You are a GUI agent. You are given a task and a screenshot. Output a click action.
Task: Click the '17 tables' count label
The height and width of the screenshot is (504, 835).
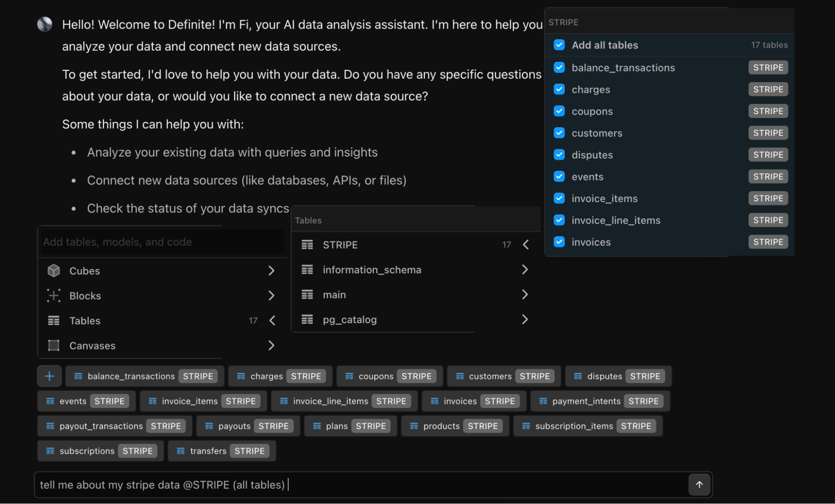(769, 45)
